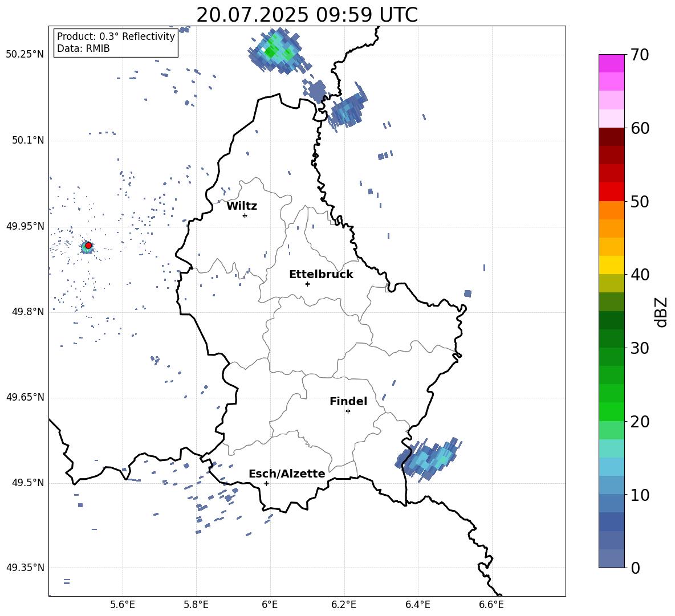Click the green rain cell near 50.25°N

point(278,51)
